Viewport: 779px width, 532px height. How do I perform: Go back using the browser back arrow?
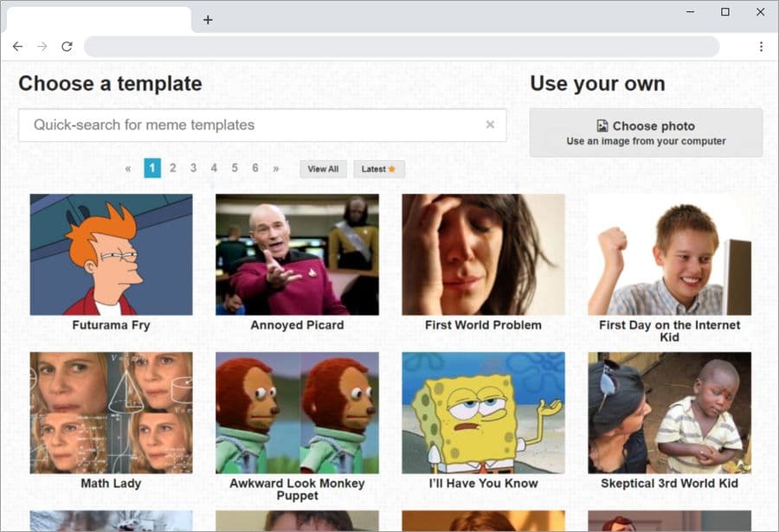(x=18, y=47)
